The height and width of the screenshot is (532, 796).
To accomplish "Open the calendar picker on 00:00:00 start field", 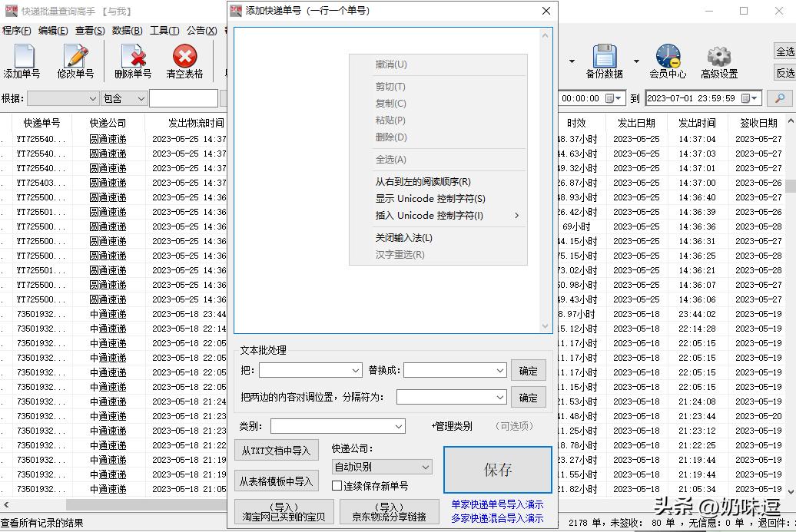I will (613, 98).
